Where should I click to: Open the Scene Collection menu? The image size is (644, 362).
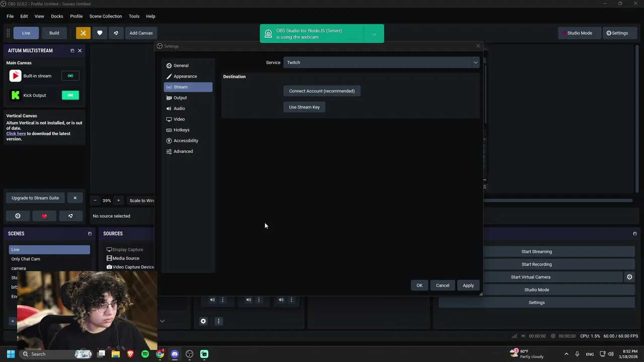click(106, 16)
